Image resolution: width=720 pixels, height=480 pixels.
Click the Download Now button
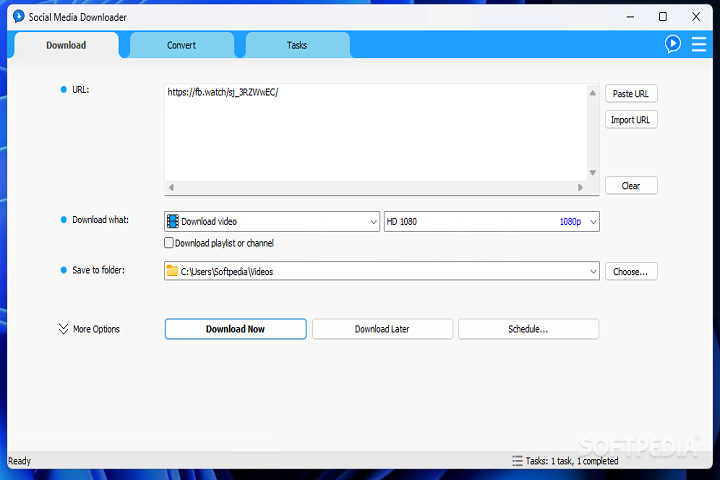(235, 329)
